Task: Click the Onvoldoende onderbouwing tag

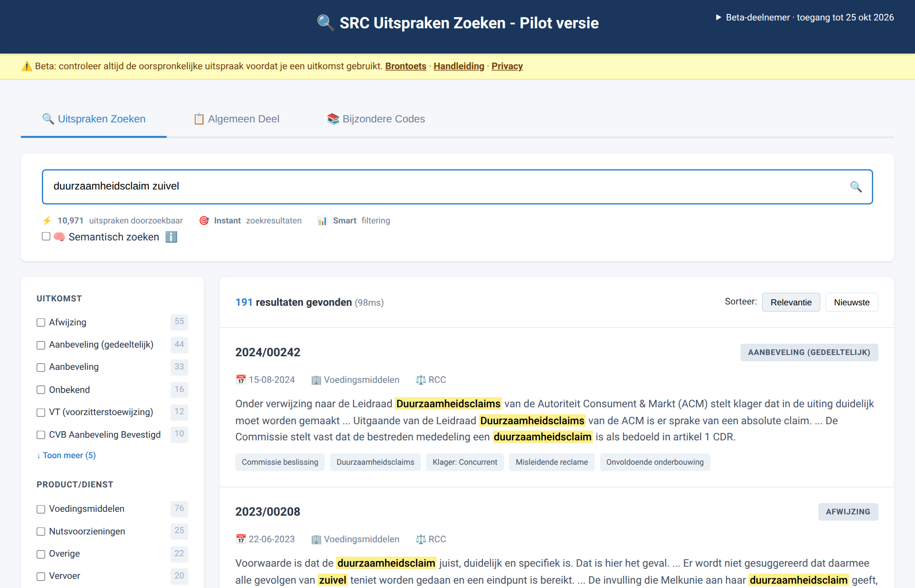Action: click(655, 462)
